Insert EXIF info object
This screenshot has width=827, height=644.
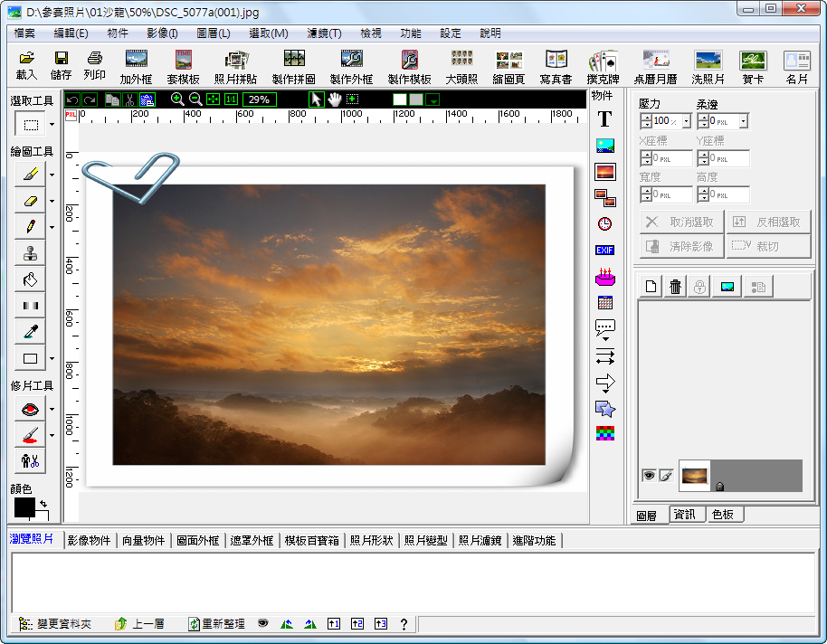(x=604, y=250)
